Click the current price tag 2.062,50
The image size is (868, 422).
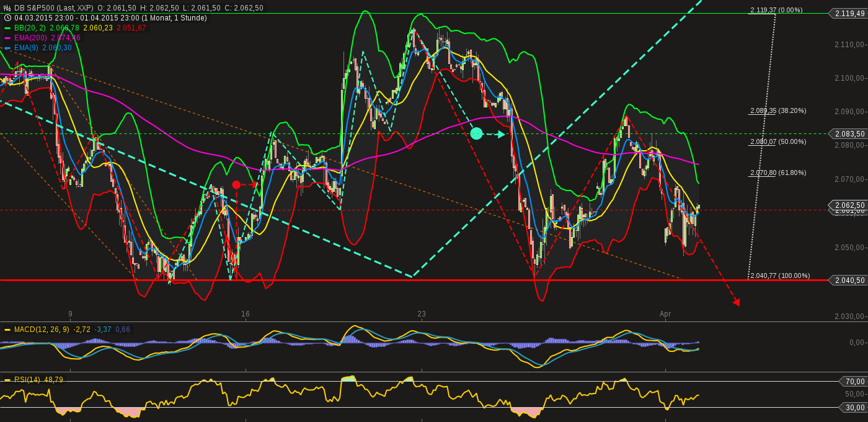[849, 205]
